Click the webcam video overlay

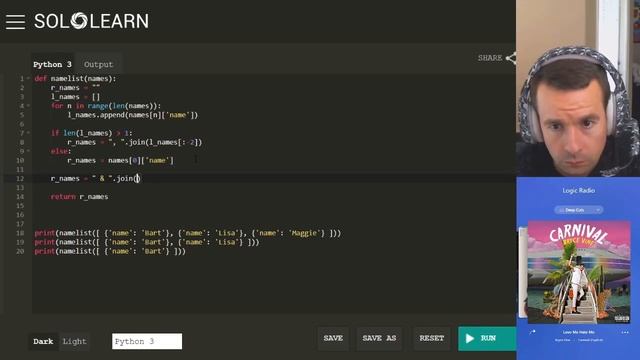pos(578,88)
